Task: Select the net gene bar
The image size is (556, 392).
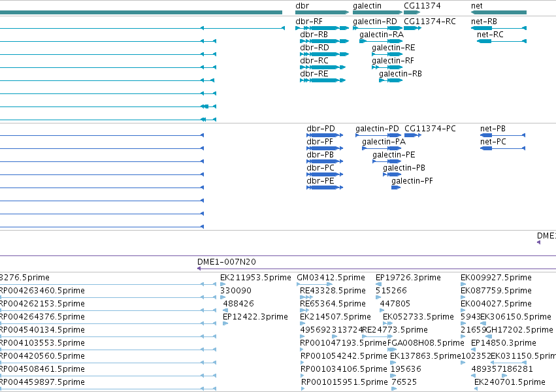Action: 499,12
